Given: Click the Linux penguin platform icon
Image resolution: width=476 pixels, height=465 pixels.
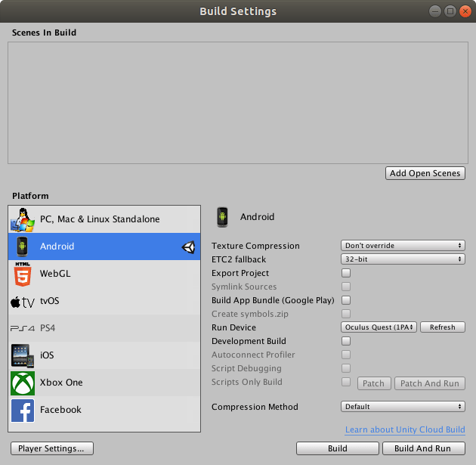Looking at the screenshot, I should pos(22,219).
